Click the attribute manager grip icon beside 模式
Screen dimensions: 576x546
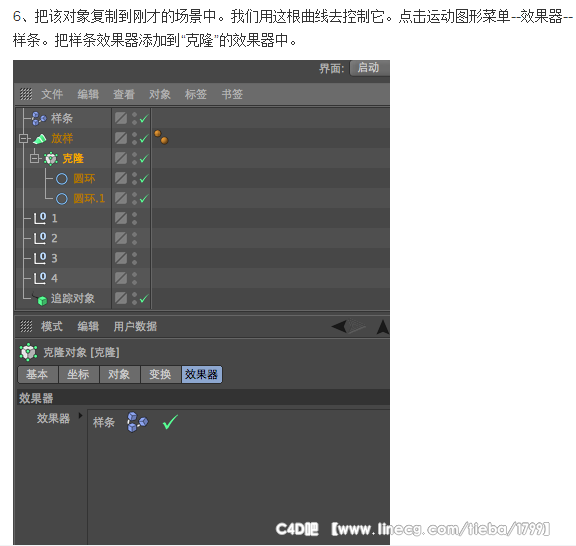pos(26,326)
